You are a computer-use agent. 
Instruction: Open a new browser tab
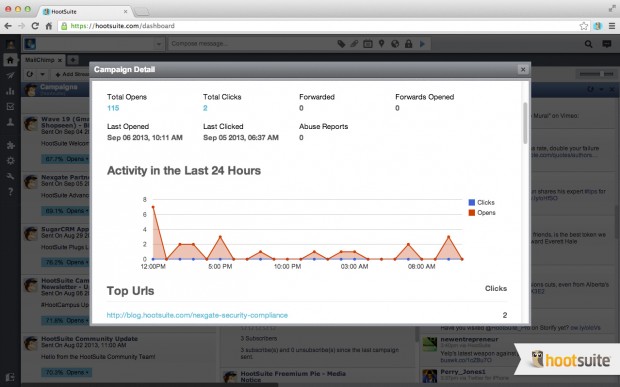click(x=141, y=12)
